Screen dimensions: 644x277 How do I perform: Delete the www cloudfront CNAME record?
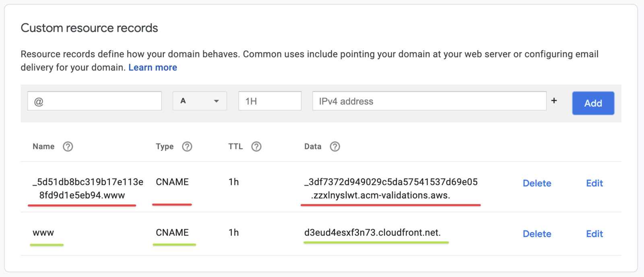coord(537,234)
